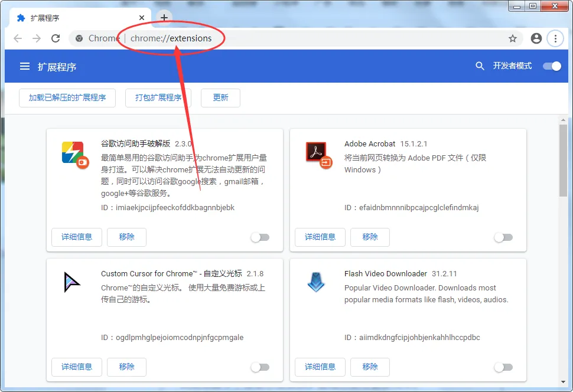Enable the 谷歌访问助手破解版 extension toggle

[x=260, y=237]
